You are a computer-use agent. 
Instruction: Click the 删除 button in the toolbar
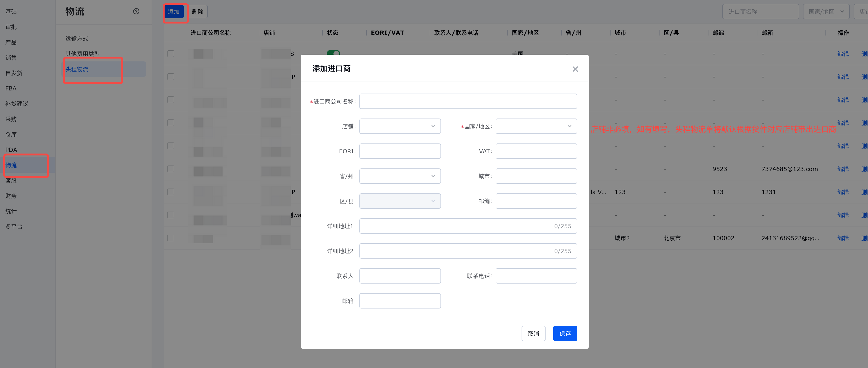click(x=198, y=12)
